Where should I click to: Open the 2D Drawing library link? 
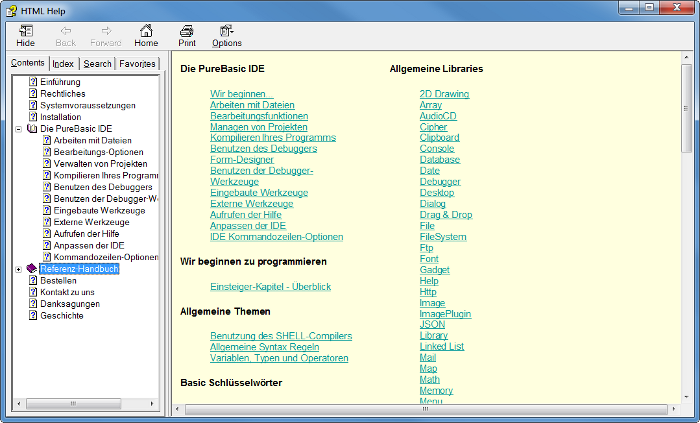pos(444,94)
